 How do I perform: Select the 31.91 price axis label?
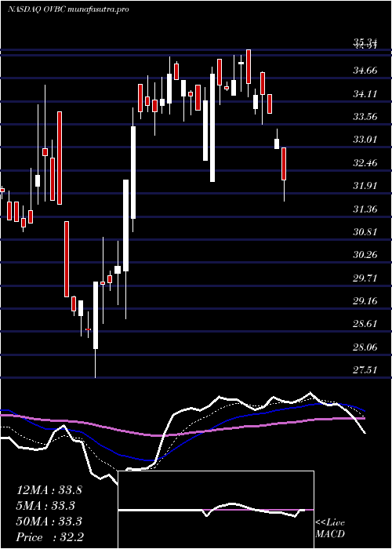point(365,186)
